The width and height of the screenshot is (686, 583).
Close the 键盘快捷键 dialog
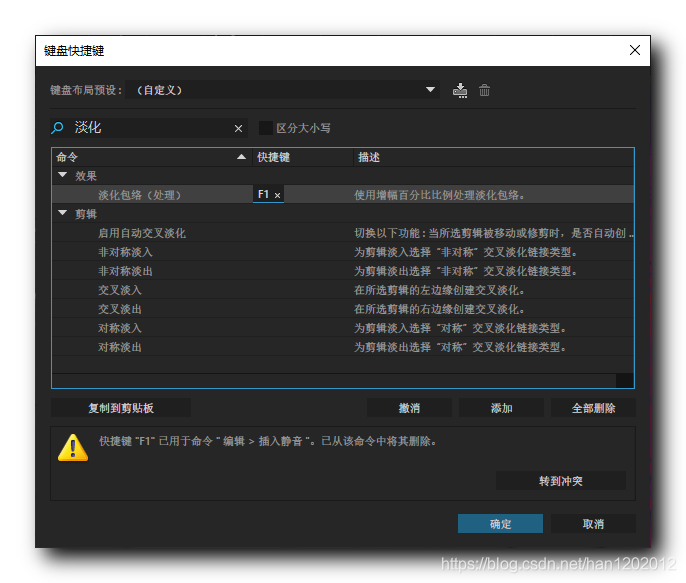pyautogui.click(x=635, y=50)
